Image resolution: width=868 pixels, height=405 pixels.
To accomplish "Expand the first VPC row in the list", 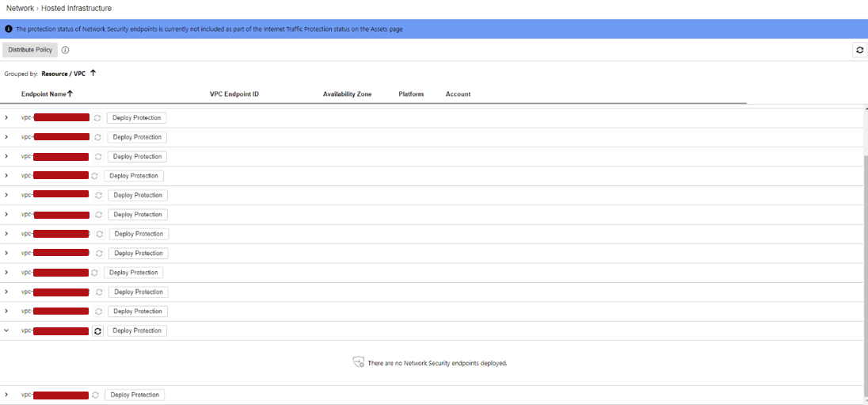I will [x=6, y=118].
